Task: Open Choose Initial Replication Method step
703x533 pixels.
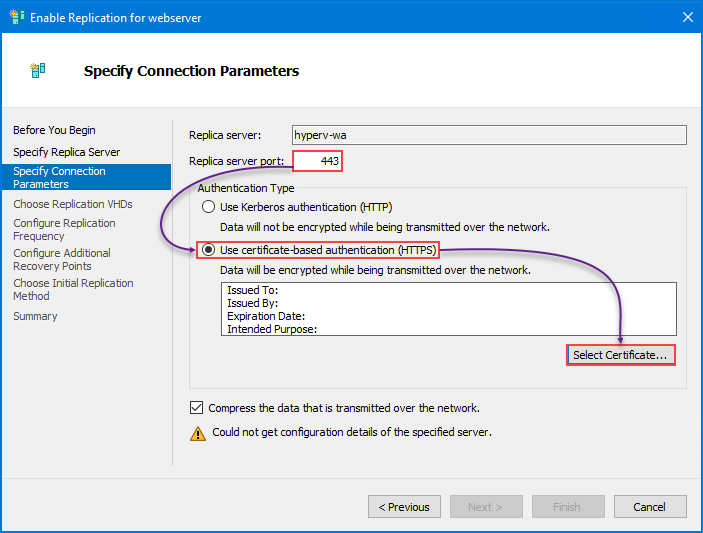Action: tap(73, 289)
